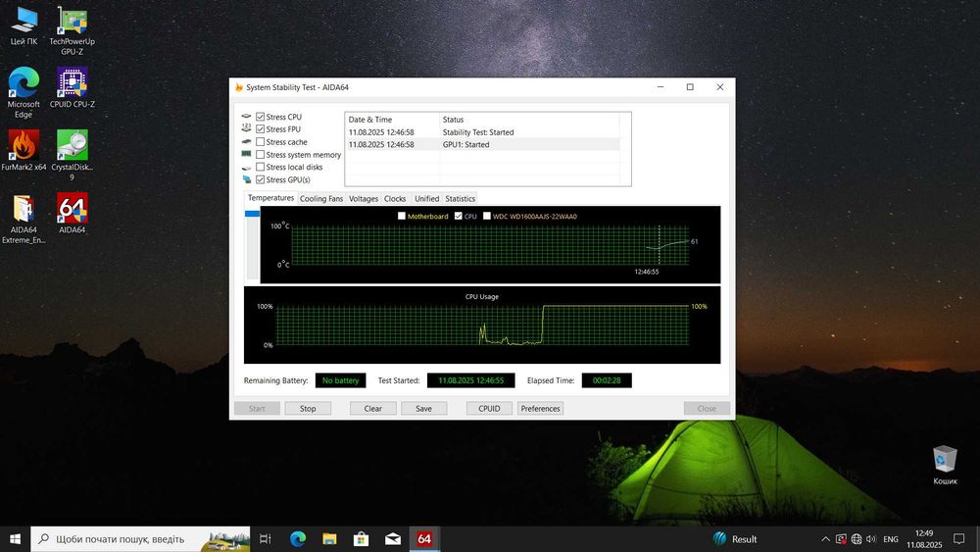Click ENG language indicator
Viewport: 980px width, 552px height.
(891, 539)
